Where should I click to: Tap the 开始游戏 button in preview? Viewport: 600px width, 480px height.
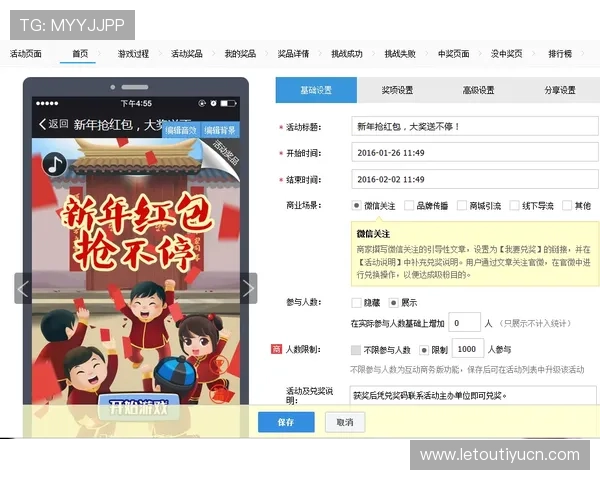pyautogui.click(x=139, y=407)
